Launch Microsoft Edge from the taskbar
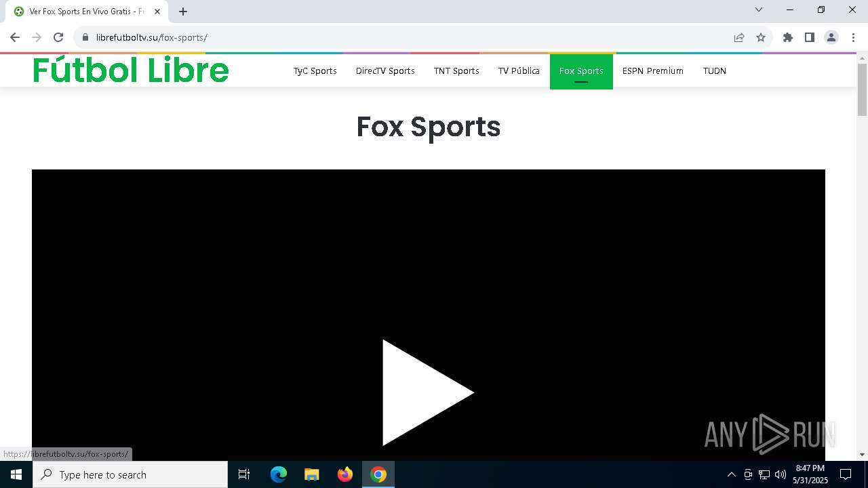This screenshot has width=868, height=488. (279, 474)
